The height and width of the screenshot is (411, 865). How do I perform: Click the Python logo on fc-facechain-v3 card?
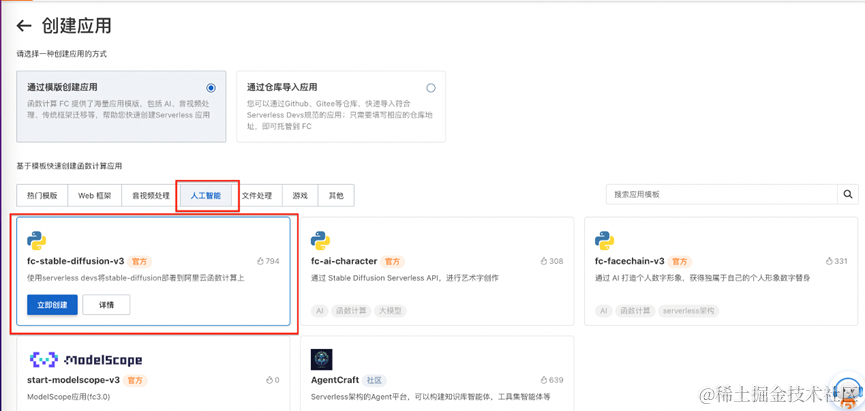point(605,240)
